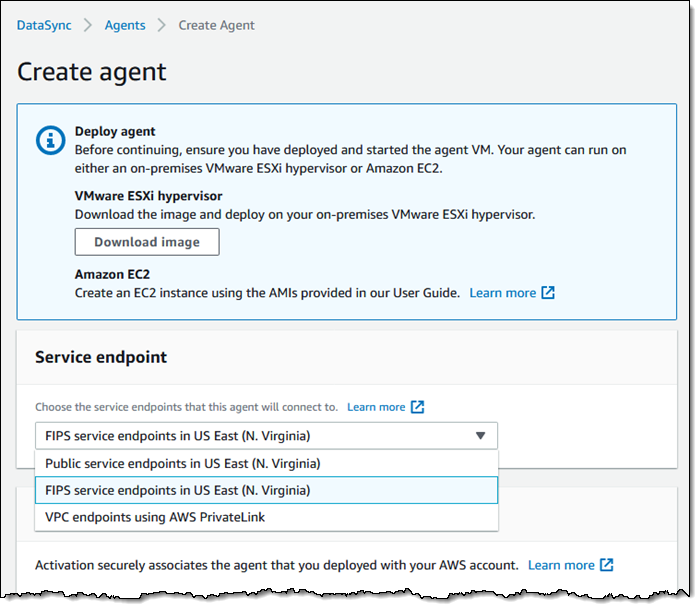Click the Create Agent breadcrumb item
700x609 pixels.
pyautogui.click(x=216, y=25)
